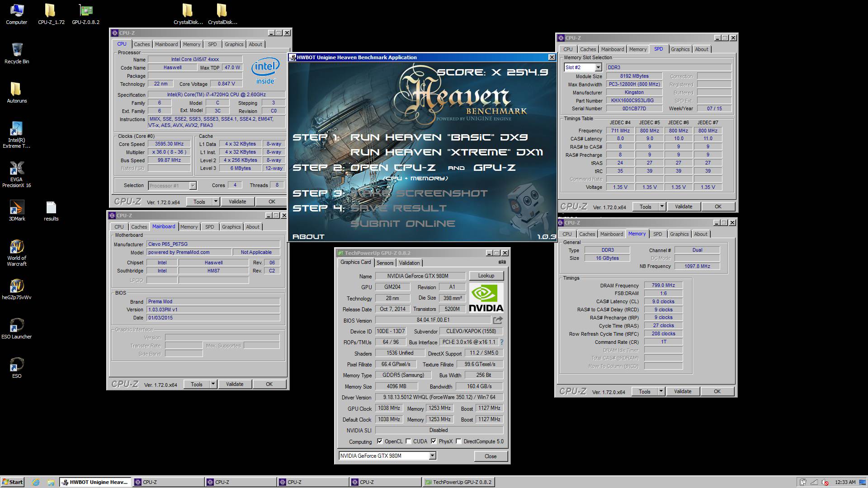Toggle the PhysX checkbox

pos(434,441)
